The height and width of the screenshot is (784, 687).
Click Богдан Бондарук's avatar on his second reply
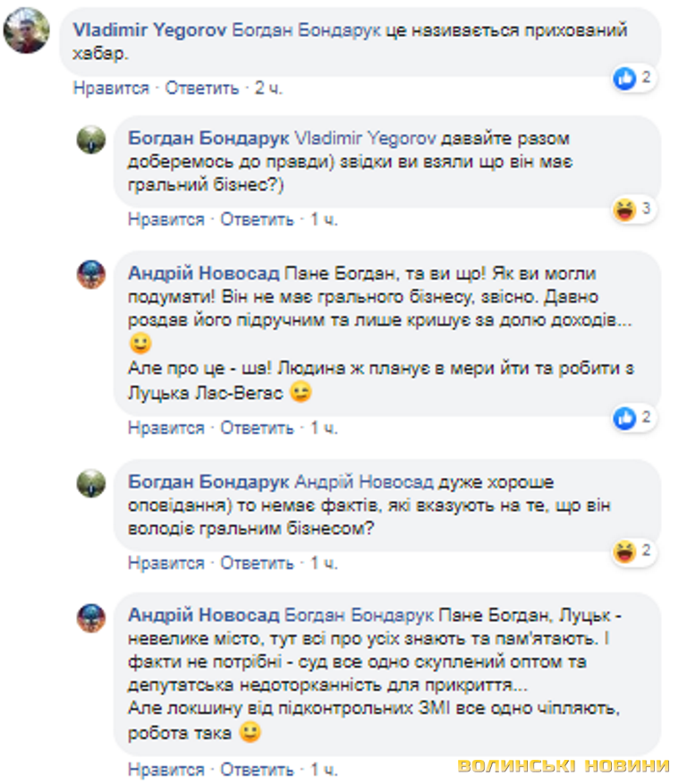[x=91, y=483]
